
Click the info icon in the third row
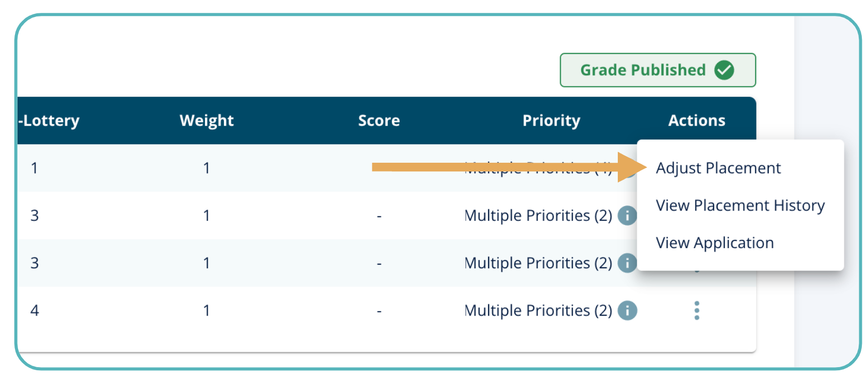tap(627, 263)
